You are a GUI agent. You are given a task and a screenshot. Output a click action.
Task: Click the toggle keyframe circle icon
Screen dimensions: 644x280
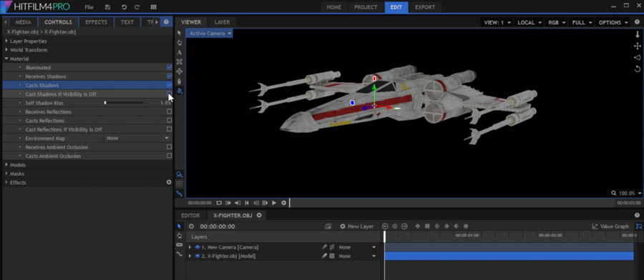[x=395, y=226]
